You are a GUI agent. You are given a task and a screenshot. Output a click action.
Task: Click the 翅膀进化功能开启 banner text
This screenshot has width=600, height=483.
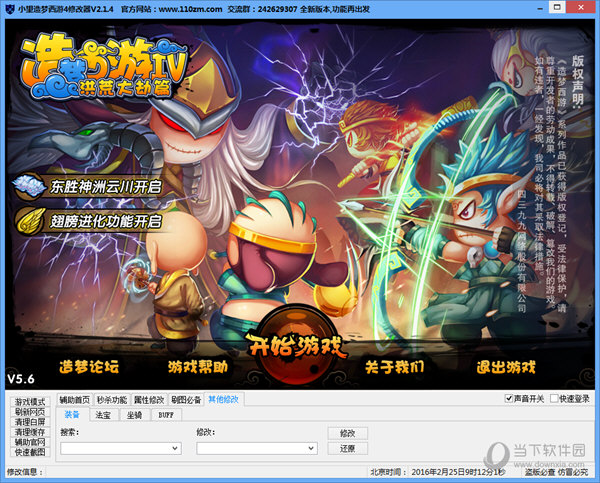click(x=106, y=221)
